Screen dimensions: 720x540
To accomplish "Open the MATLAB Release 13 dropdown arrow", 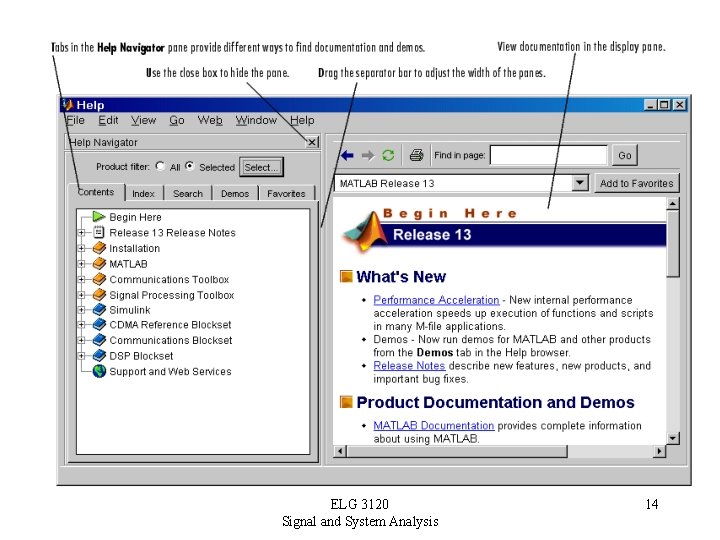I will [x=580, y=183].
